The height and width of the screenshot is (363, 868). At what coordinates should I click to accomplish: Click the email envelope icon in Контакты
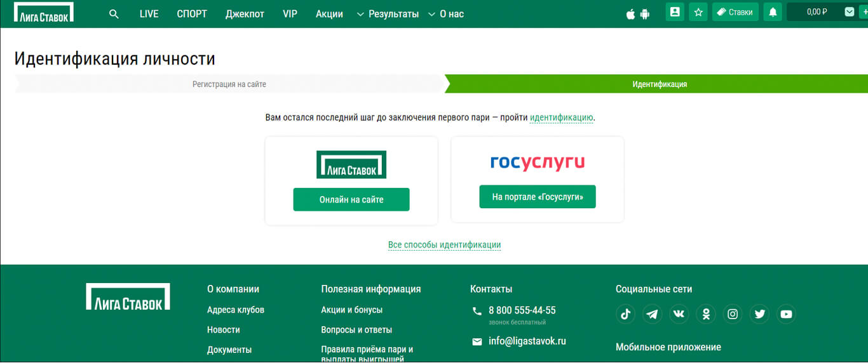click(477, 341)
